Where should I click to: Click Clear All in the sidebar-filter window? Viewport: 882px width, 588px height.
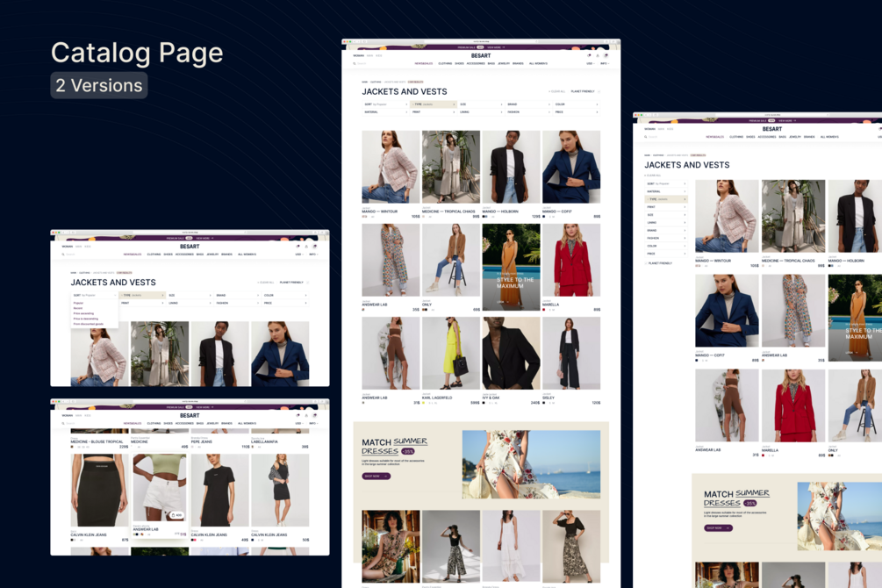[x=653, y=176]
